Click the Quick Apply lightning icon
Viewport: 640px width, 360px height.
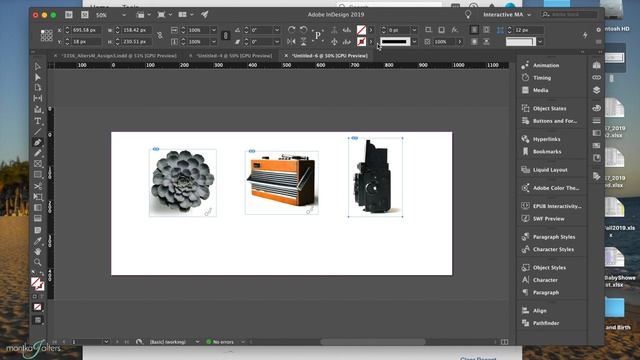coord(585,35)
